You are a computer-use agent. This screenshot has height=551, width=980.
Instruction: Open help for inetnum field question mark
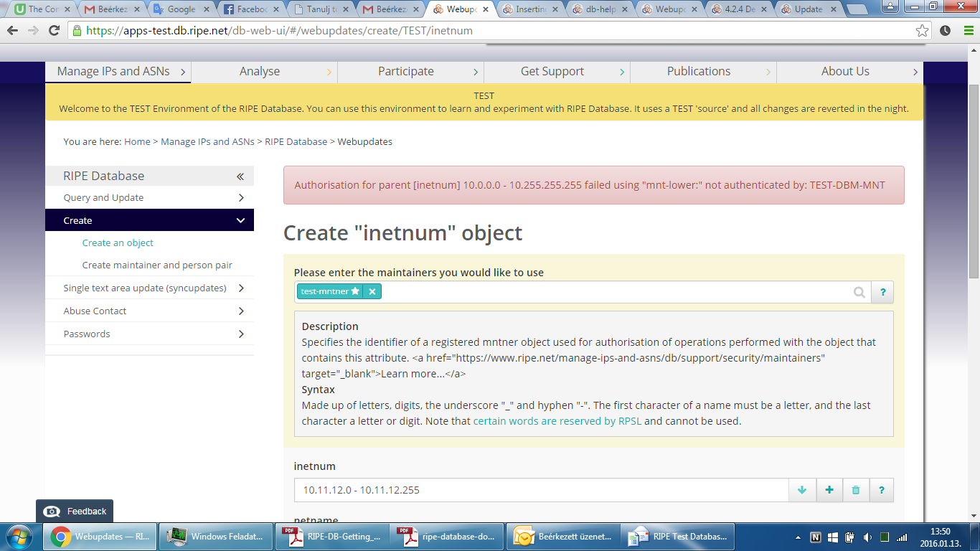coord(881,490)
